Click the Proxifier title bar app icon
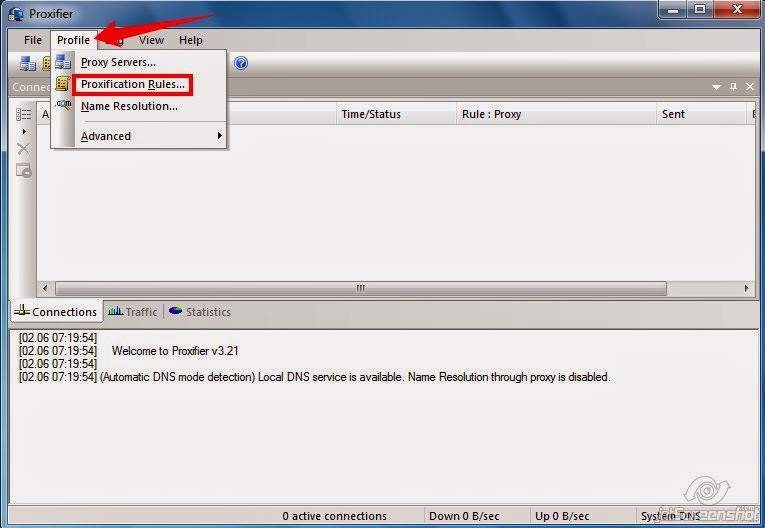This screenshot has height=528, width=765. [16, 13]
